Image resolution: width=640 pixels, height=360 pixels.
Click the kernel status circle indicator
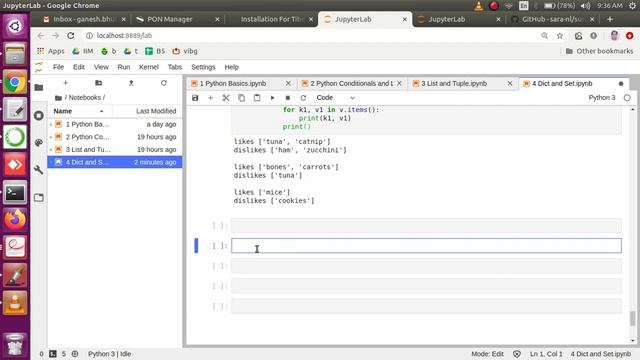(627, 98)
